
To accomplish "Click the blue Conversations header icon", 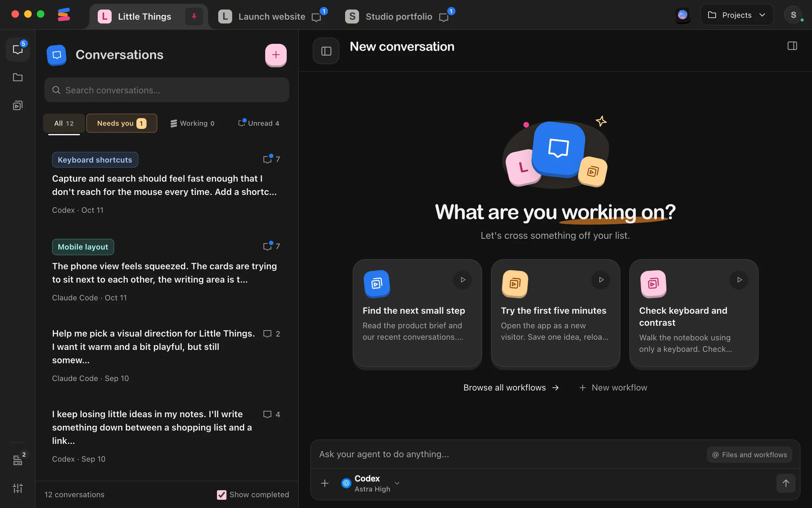I will tap(57, 55).
